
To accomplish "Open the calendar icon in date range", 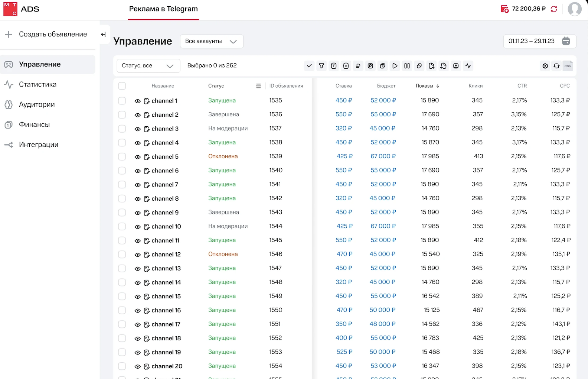I will coord(566,41).
